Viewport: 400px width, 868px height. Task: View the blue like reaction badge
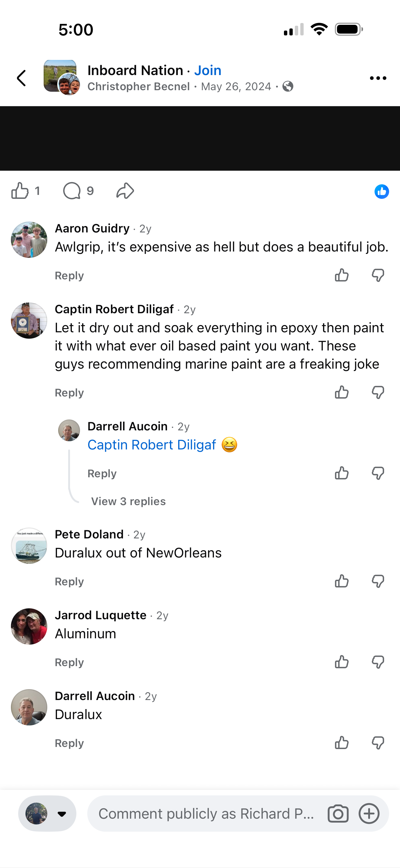coord(382,191)
